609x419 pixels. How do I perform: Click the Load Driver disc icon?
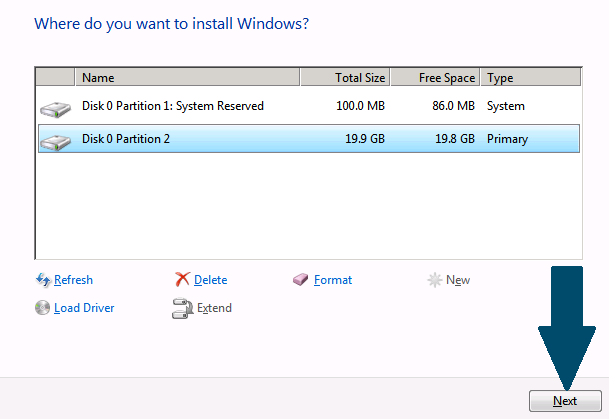pyautogui.click(x=42, y=308)
